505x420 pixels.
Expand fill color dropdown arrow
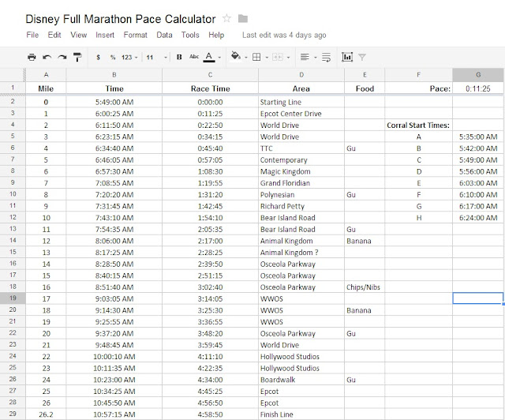pos(246,58)
